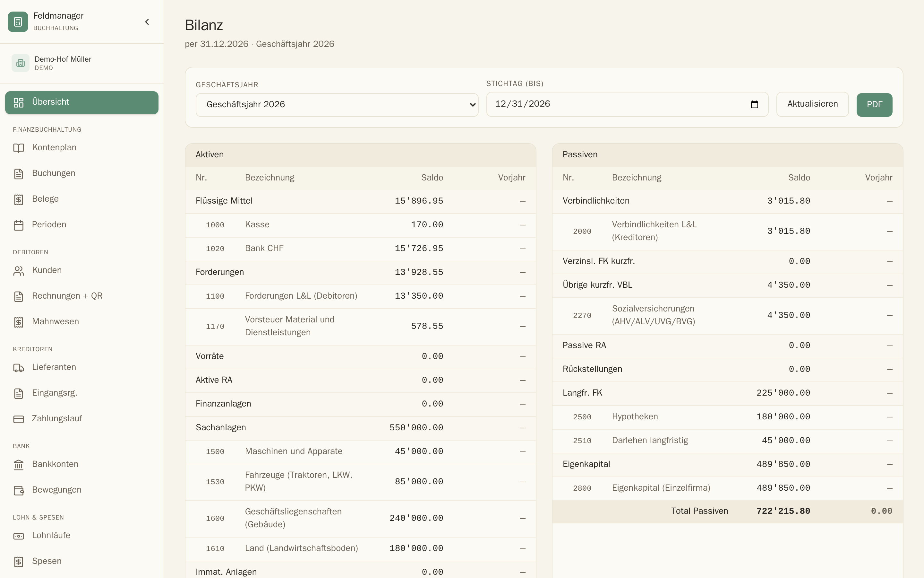The width and height of the screenshot is (924, 578).
Task: Select the Fahrzeuge (Traktoren, LKW, PKW) row
Action: pyautogui.click(x=360, y=482)
